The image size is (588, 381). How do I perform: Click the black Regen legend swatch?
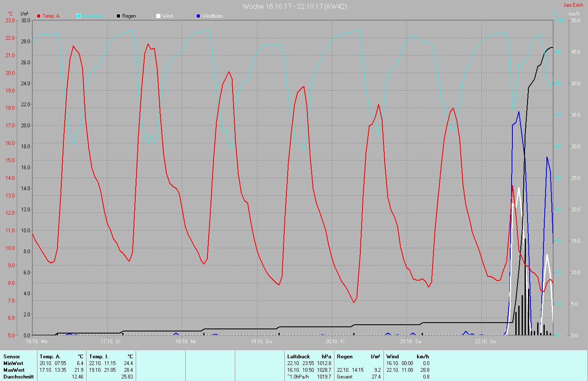click(118, 16)
